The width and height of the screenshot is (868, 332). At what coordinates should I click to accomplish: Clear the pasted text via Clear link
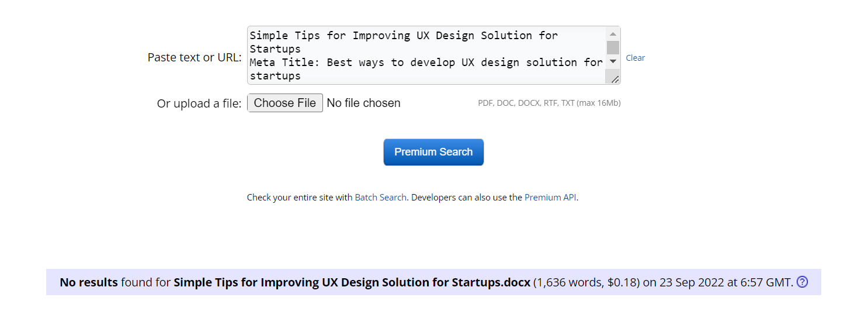point(635,58)
